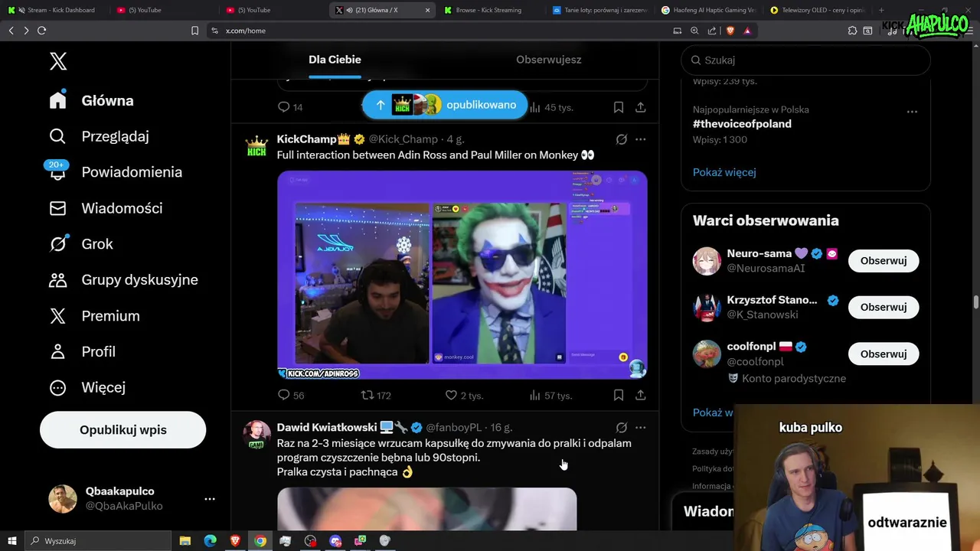Open browser extensions puzzle icon
Viewport: 980px width, 551px height.
[852, 31]
